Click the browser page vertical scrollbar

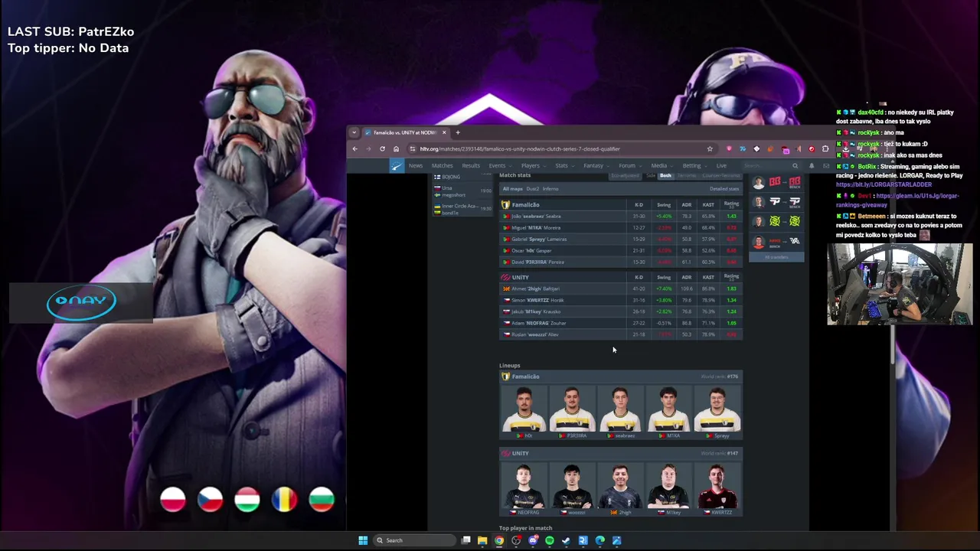893,344
